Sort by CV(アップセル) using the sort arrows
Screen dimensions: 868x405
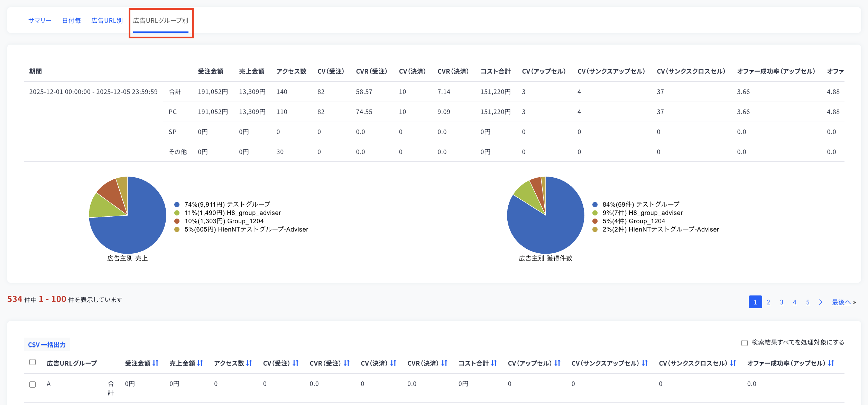557,363
